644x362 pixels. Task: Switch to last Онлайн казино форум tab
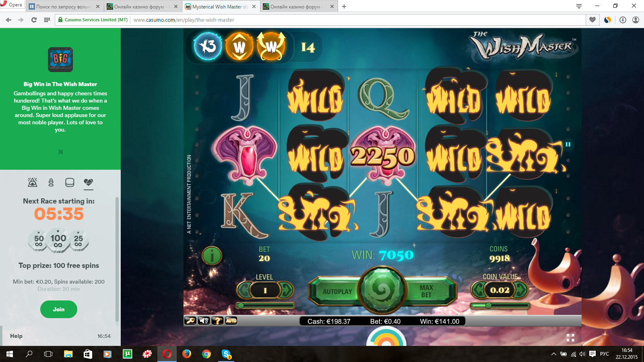[299, 6]
